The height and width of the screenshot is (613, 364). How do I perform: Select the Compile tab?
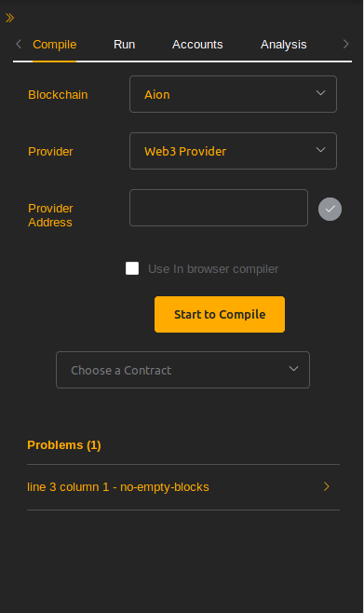pyautogui.click(x=55, y=45)
